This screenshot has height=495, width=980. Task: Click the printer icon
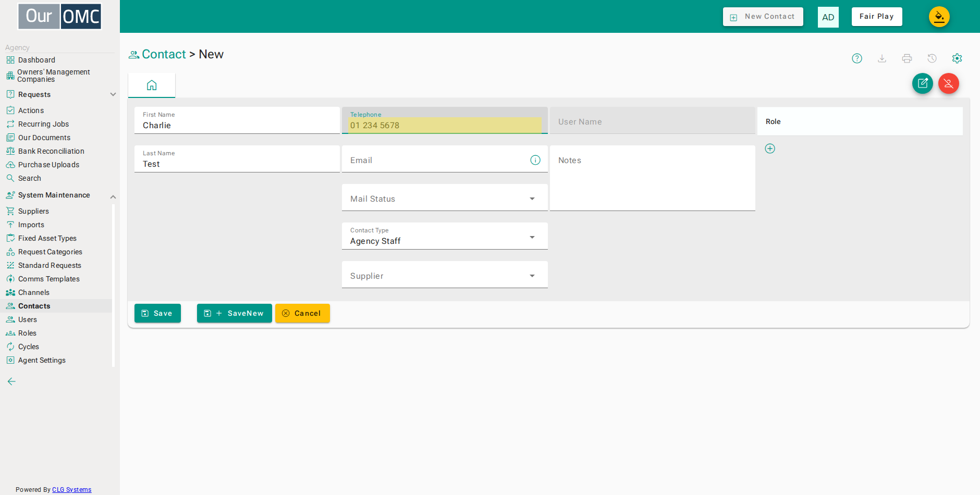click(x=907, y=58)
